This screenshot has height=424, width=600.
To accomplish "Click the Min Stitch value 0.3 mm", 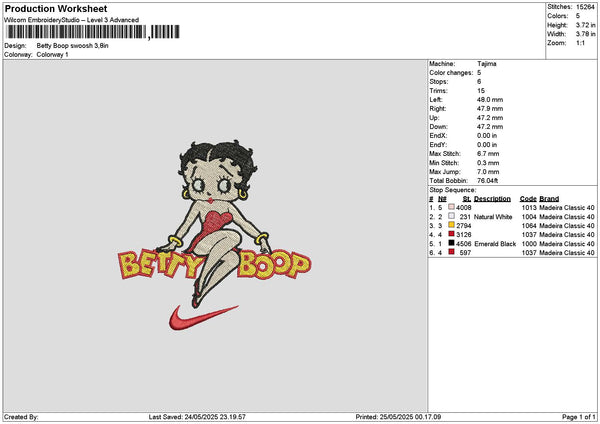I will click(488, 163).
